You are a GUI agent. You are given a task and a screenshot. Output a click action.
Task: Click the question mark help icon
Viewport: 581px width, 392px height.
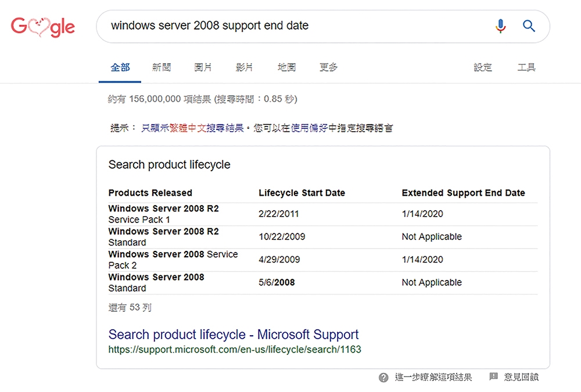383,377
